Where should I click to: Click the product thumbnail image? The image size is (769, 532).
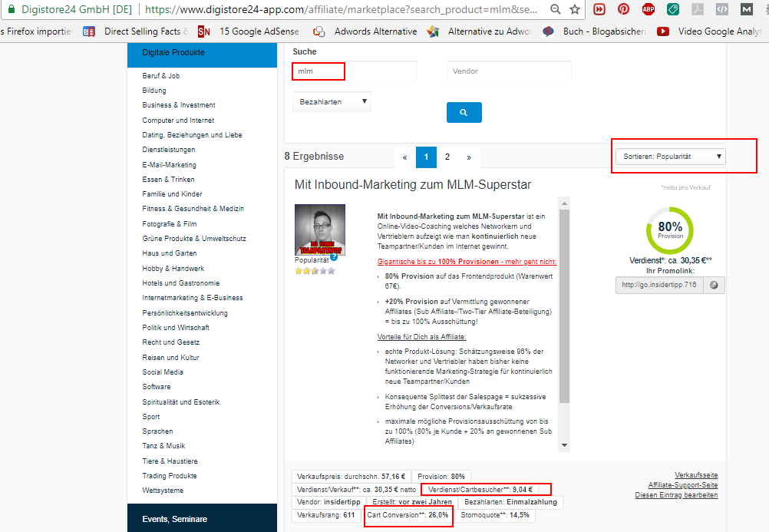coord(320,230)
